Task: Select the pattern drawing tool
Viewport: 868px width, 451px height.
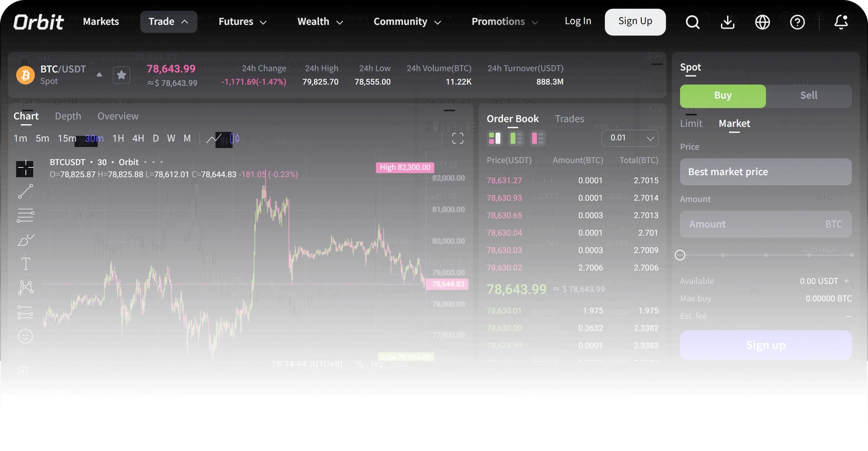Action: [25, 287]
